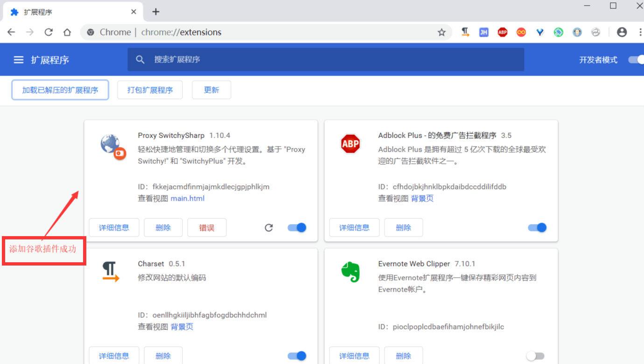Select the 扩展程序 browser tab

[70, 12]
